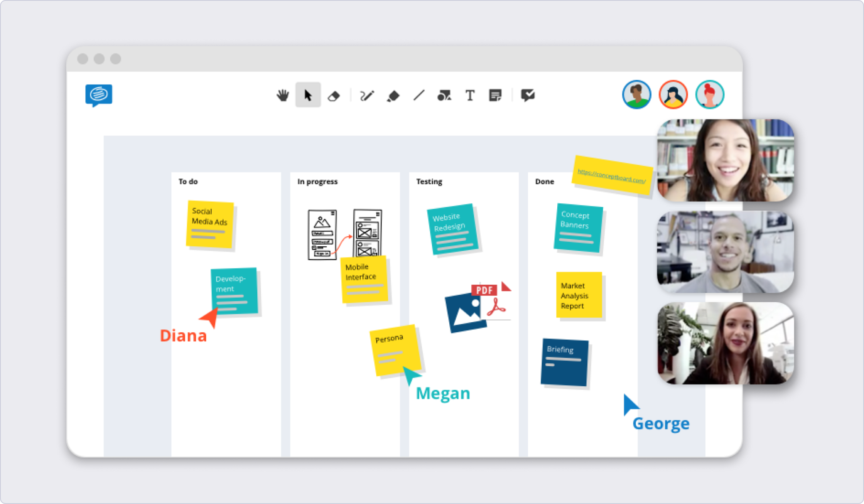
Task: Select the Text tool
Action: coord(470,95)
